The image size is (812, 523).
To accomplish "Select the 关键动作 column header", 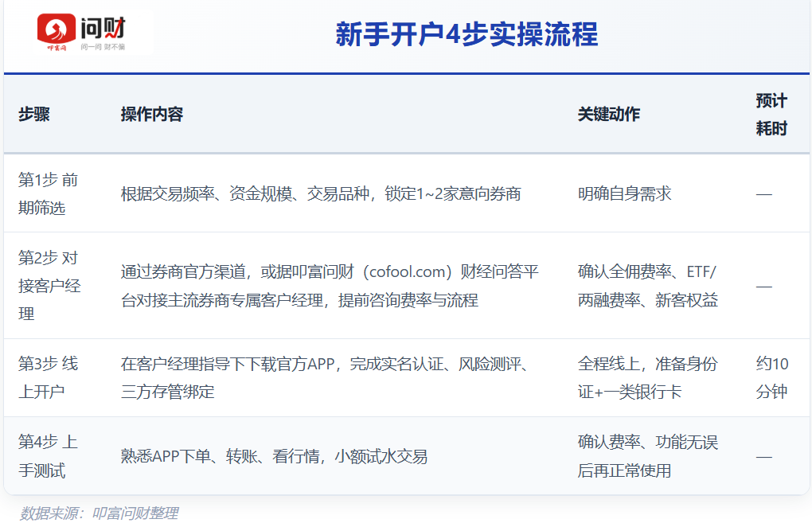I will pyautogui.click(x=609, y=114).
